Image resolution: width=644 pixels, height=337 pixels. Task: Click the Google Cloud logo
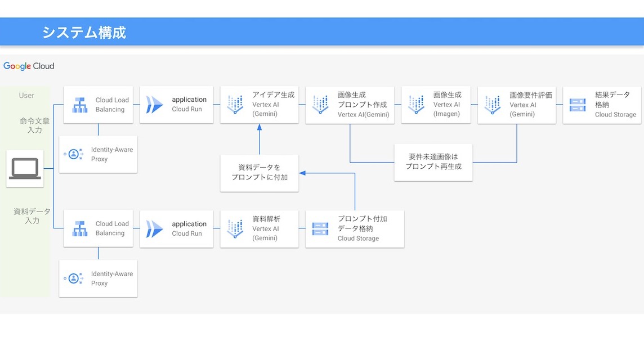tap(29, 66)
